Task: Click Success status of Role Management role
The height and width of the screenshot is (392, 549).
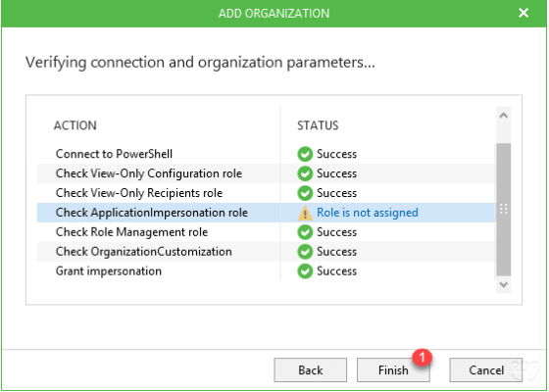Action: (x=336, y=232)
